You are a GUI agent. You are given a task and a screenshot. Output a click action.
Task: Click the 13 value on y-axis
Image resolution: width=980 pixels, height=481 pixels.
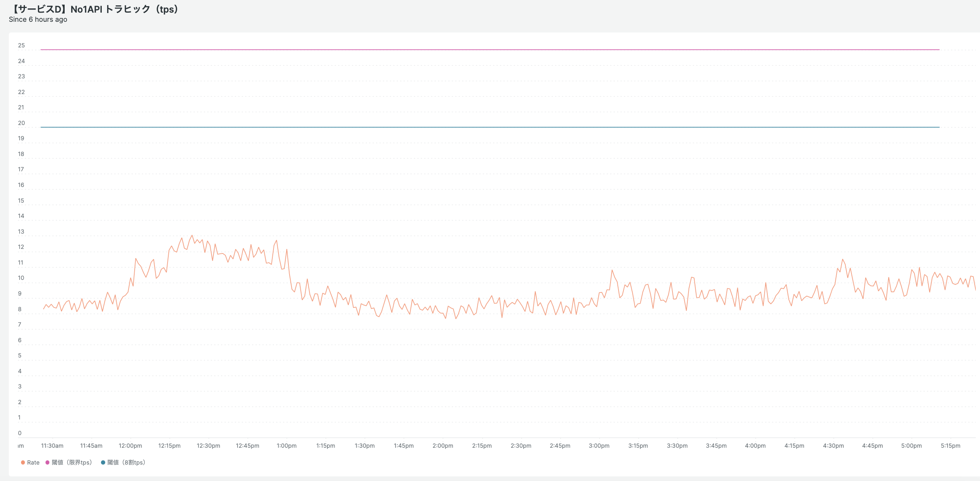pyautogui.click(x=21, y=232)
